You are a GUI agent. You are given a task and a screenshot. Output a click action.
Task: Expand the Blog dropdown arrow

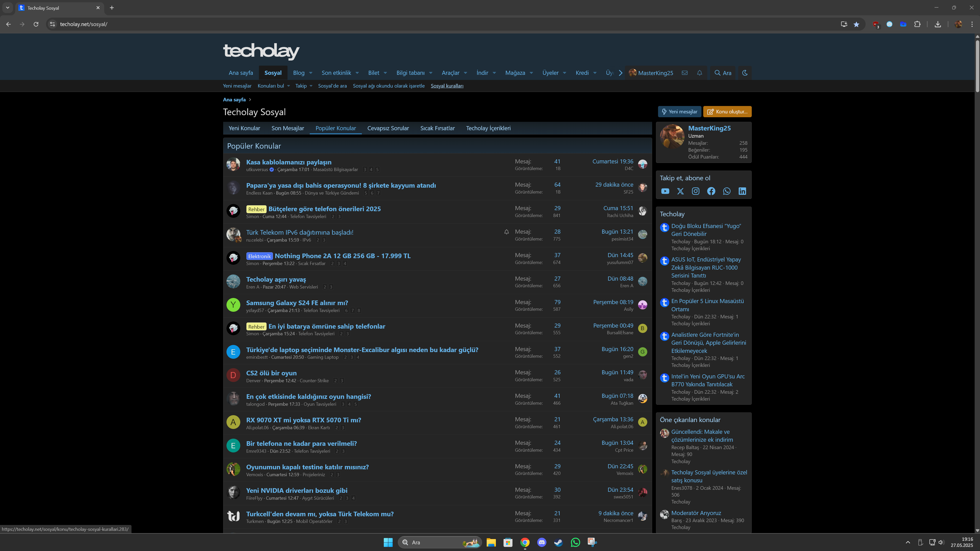coord(310,73)
